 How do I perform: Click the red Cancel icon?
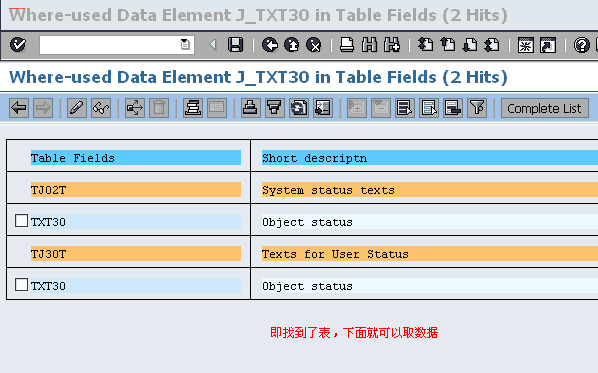314,45
